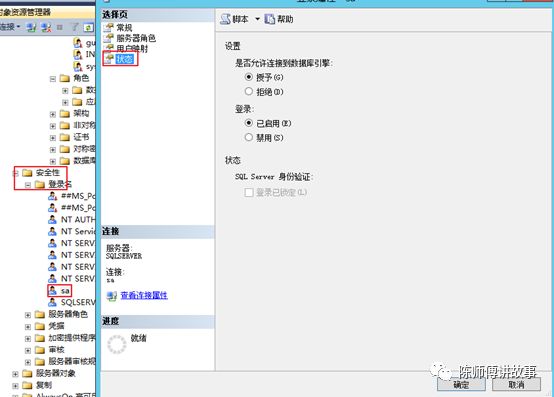Click the disconnect icon in Object Explorer toolbar
The height and width of the screenshot is (397, 554).
pos(46,27)
